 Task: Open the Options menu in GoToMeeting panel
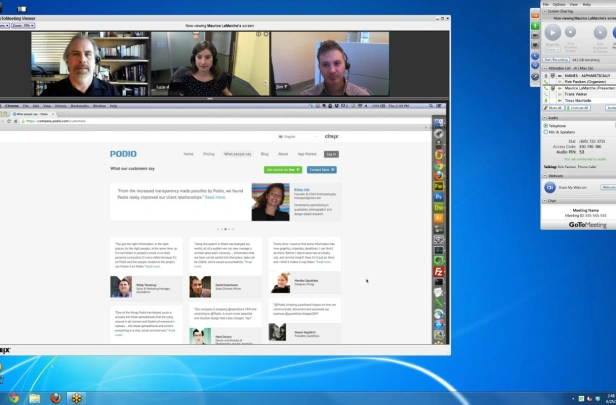pyautogui.click(x=559, y=4)
